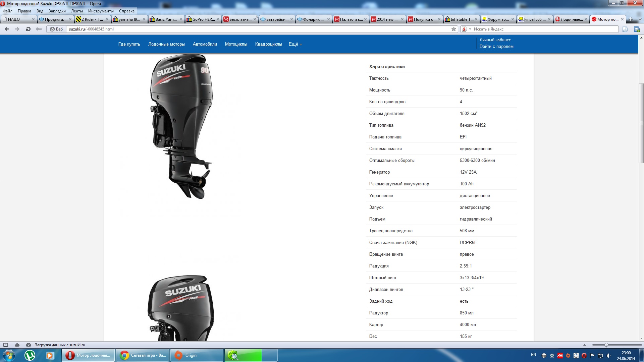
Task: Click the reload page icon
Action: 28,29
